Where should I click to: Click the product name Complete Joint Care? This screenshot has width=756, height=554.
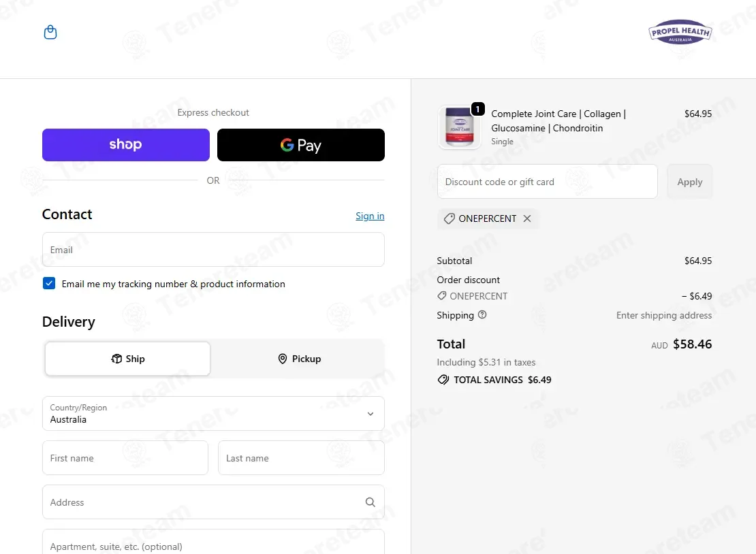pyautogui.click(x=558, y=121)
